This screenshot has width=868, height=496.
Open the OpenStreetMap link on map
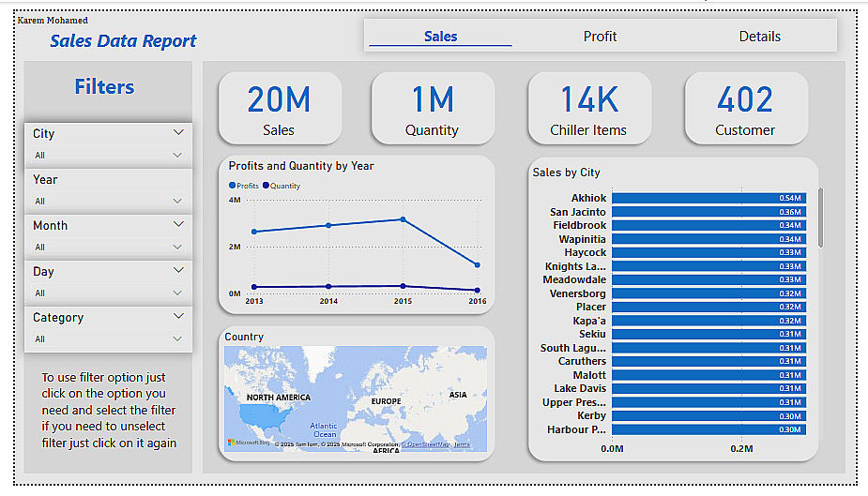coord(428,444)
